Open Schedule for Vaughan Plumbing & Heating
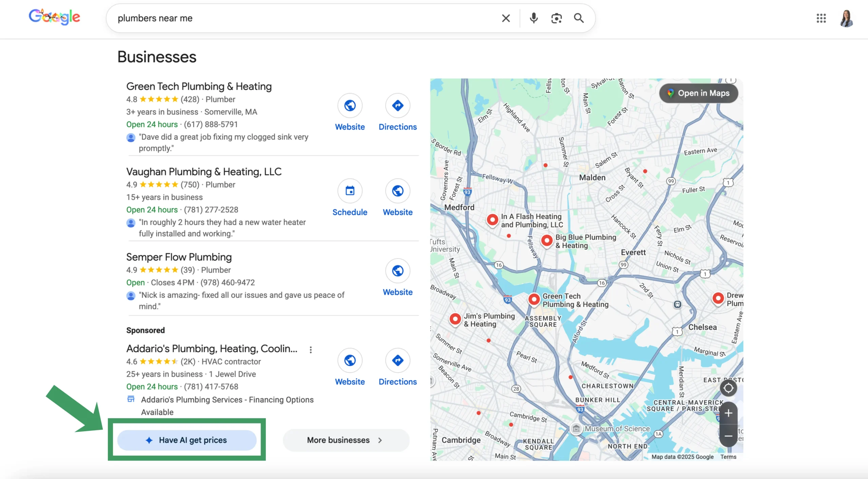Viewport: 868px width, 479px height. coord(350,191)
